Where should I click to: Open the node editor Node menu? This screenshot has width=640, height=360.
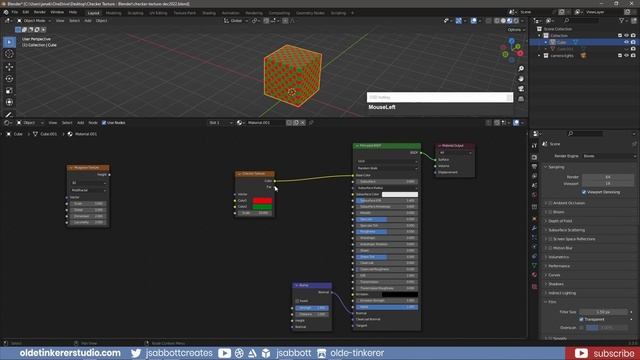[x=93, y=122]
